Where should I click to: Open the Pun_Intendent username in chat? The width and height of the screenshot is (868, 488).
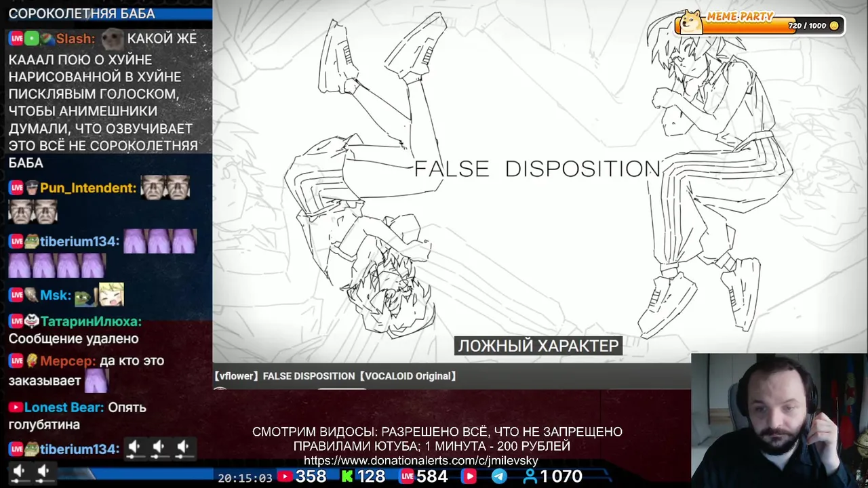point(88,188)
